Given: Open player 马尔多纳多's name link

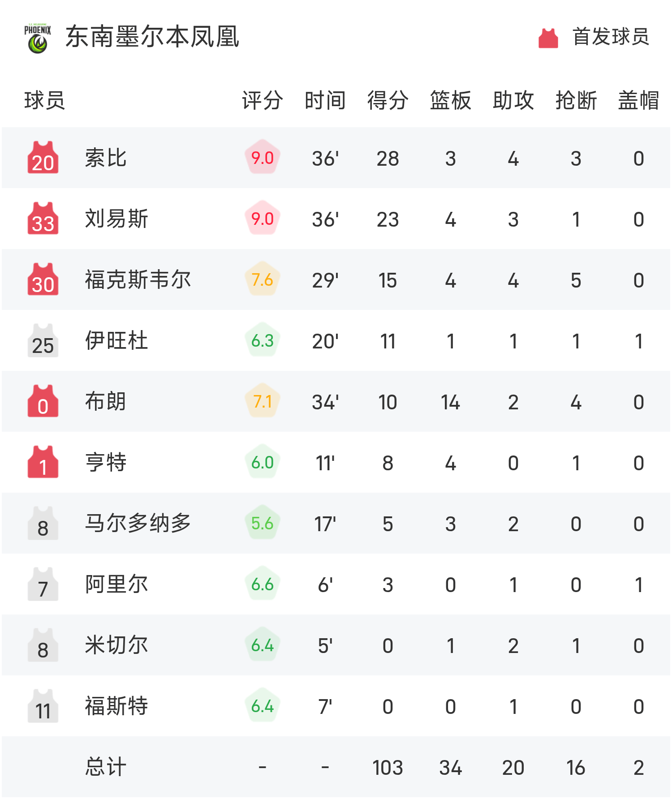Looking at the screenshot, I should point(138,524).
